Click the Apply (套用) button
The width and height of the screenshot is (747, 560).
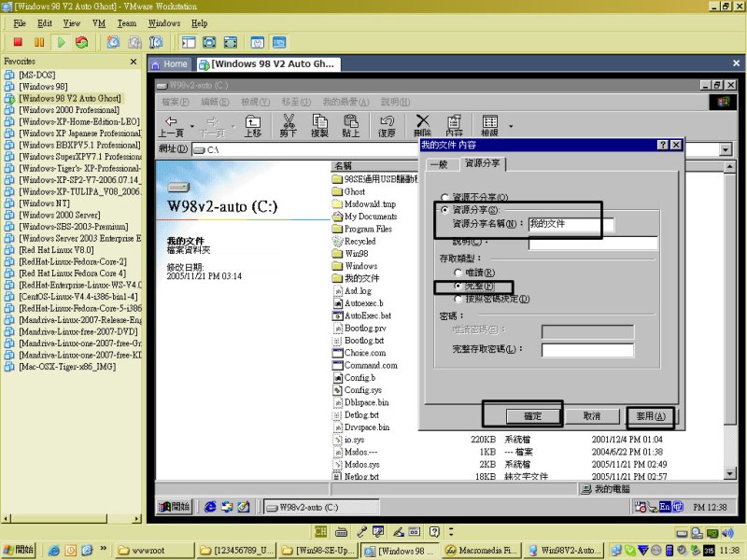click(x=651, y=416)
